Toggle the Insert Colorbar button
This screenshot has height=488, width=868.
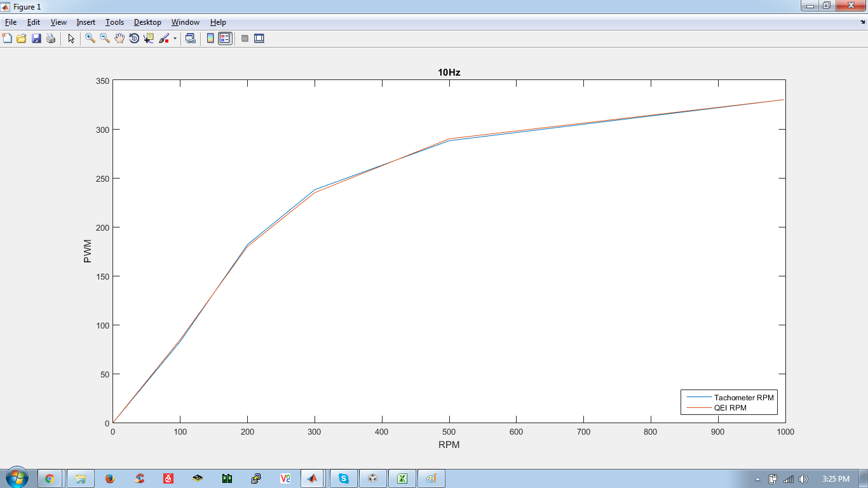(x=210, y=38)
